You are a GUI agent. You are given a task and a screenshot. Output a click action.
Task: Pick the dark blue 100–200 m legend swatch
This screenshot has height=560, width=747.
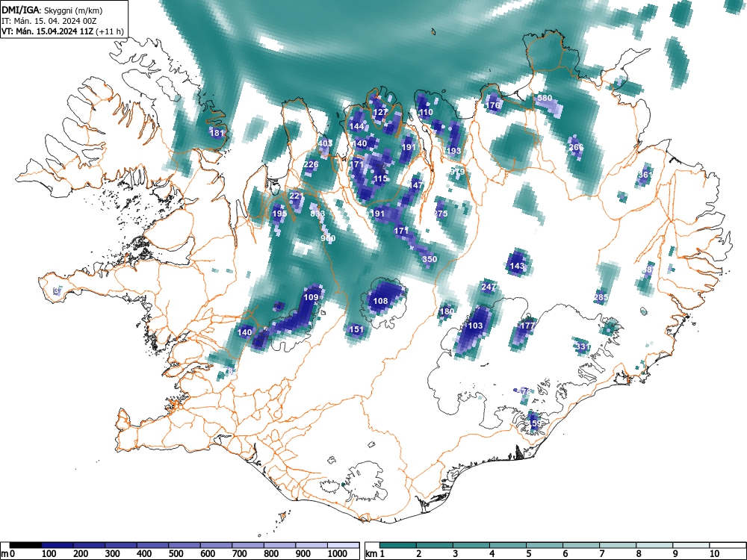click(58, 545)
